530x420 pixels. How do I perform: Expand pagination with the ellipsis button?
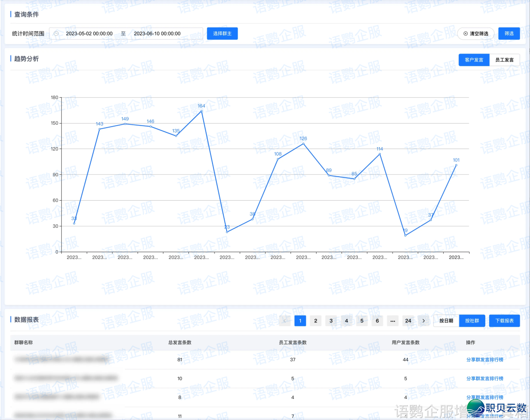[393, 321]
